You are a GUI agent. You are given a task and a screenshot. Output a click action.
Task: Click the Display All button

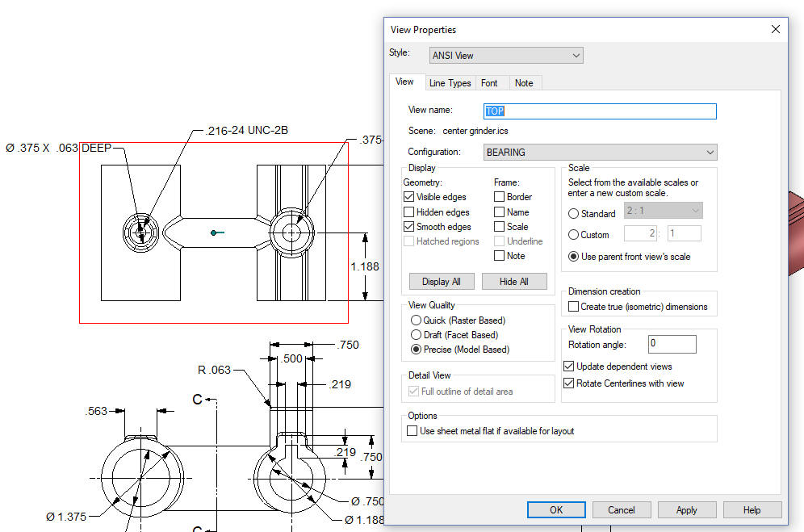(441, 282)
